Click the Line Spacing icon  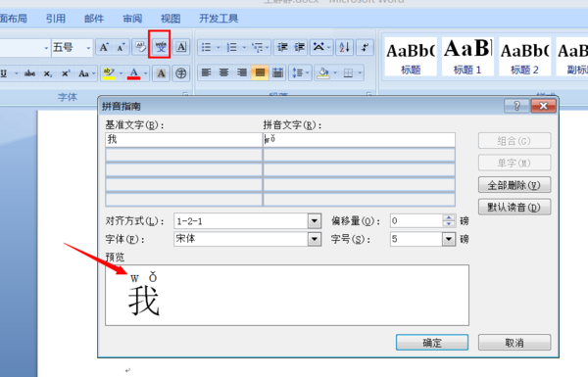(x=297, y=72)
